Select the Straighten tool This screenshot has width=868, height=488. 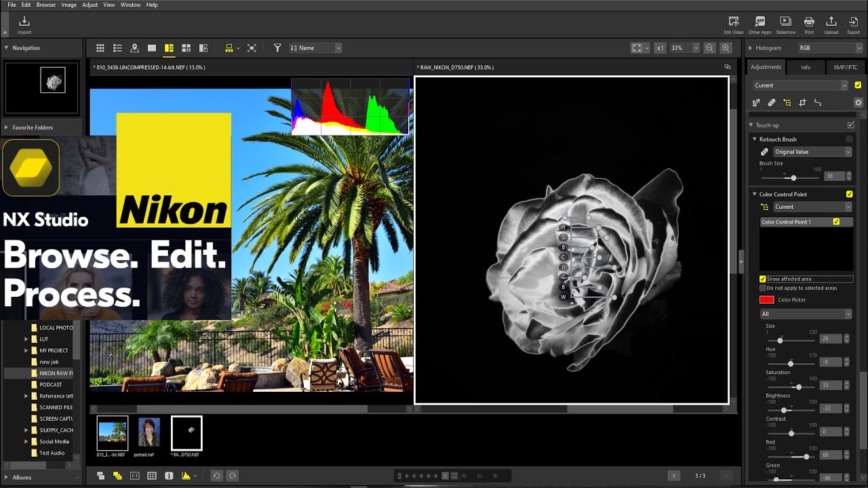point(818,102)
